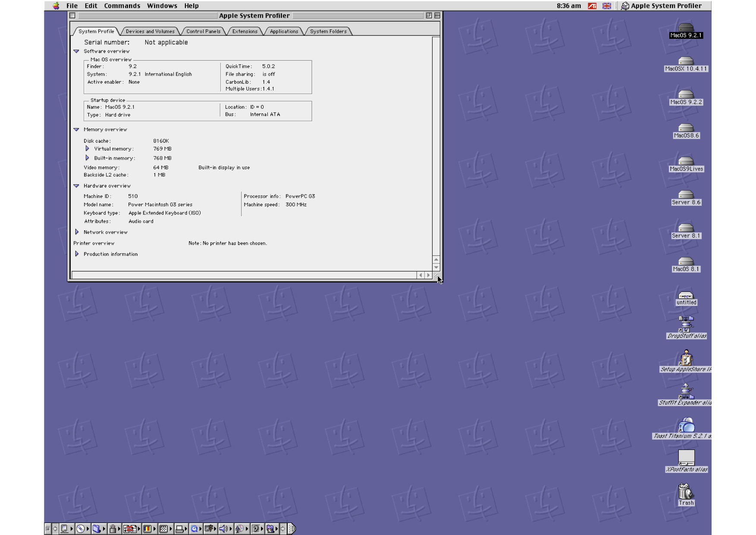
Task: Open the Help menu
Action: [x=191, y=6]
